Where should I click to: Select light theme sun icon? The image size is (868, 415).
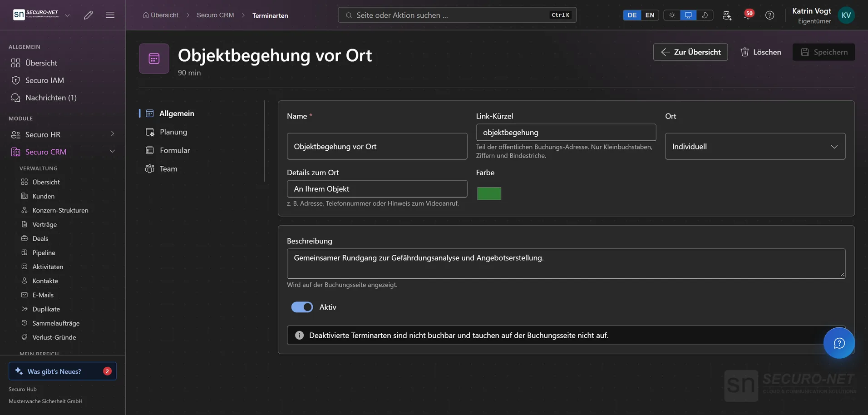[672, 15]
